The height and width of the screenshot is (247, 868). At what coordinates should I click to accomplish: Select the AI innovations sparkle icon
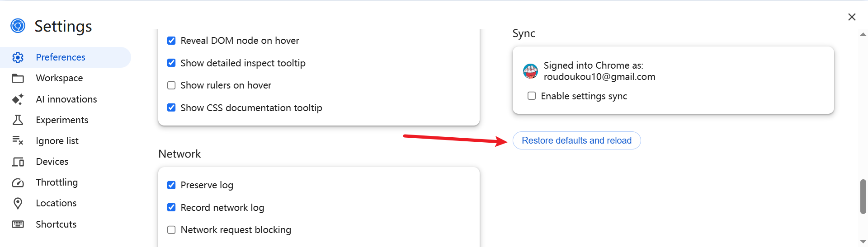[18, 99]
